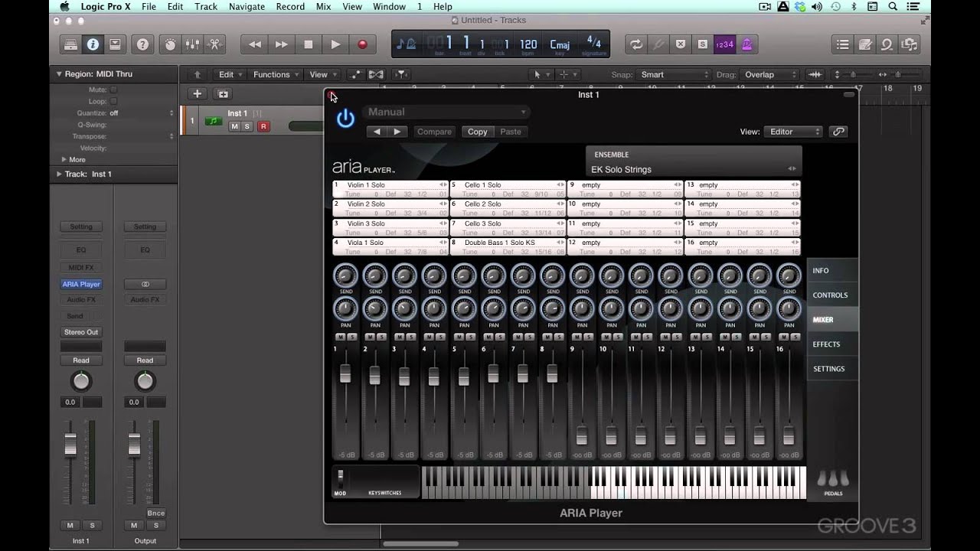Screen dimensions: 980x551
Task: Go to the next plug-in preset arrow
Action: click(397, 132)
